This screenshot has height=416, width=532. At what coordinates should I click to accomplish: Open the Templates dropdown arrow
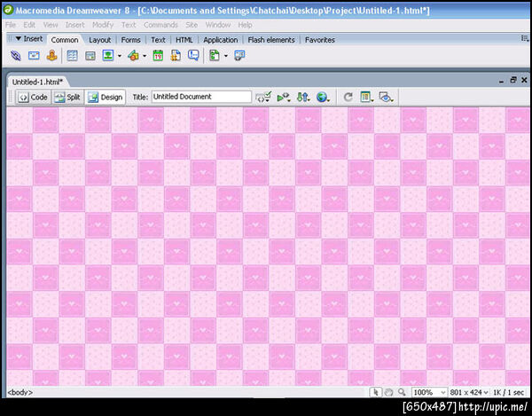(x=225, y=56)
